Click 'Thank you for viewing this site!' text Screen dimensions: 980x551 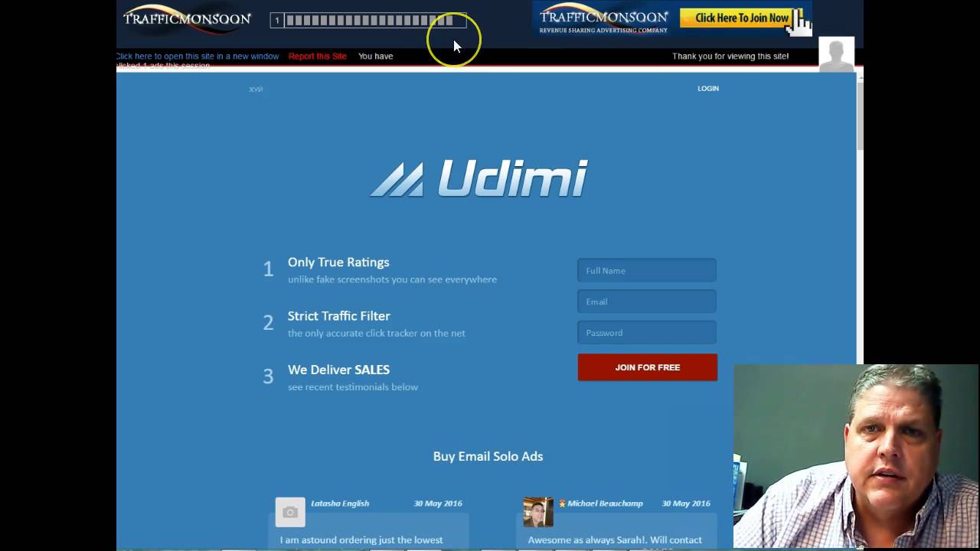730,56
